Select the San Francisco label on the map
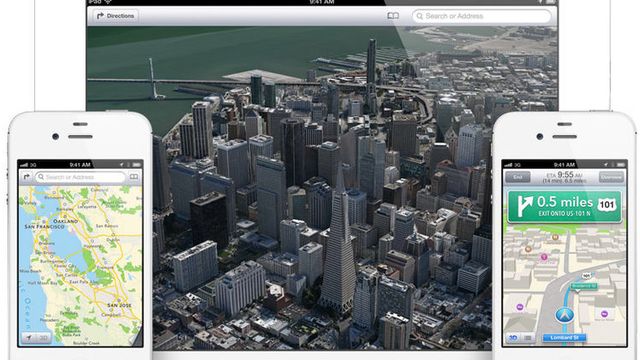The height and width of the screenshot is (360, 640). 44,226
